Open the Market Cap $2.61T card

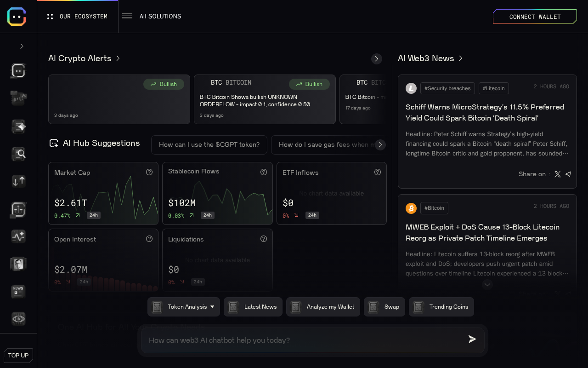(103, 193)
